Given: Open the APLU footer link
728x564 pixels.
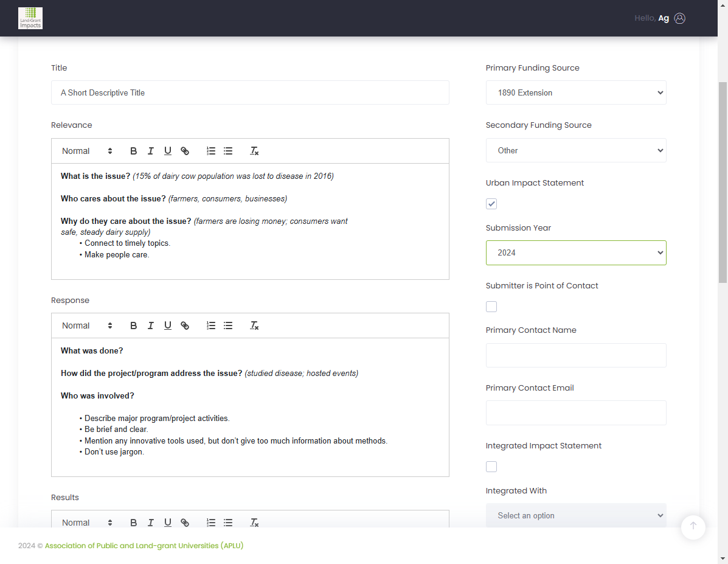Looking at the screenshot, I should tap(144, 545).
